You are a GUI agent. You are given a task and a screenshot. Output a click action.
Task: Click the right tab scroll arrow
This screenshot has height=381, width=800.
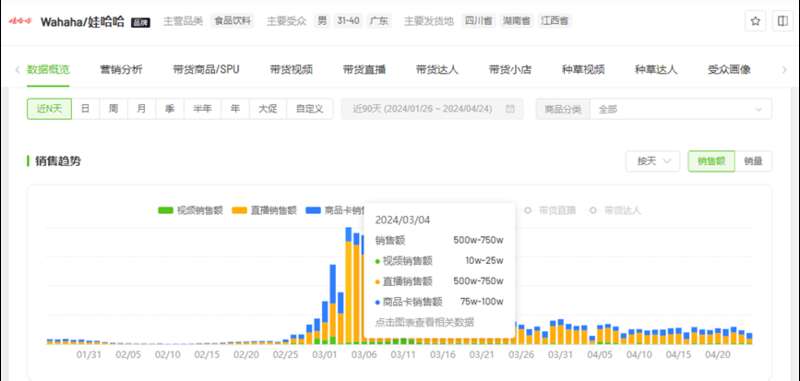click(x=785, y=70)
